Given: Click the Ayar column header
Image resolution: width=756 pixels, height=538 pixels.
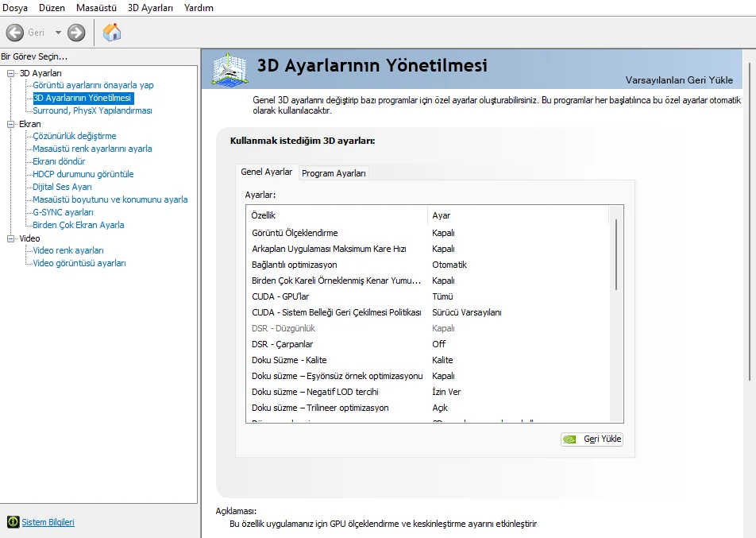Looking at the screenshot, I should pos(519,215).
